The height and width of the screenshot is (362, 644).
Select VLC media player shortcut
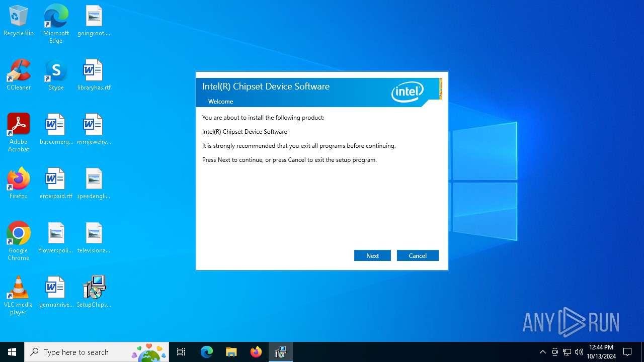(19, 296)
